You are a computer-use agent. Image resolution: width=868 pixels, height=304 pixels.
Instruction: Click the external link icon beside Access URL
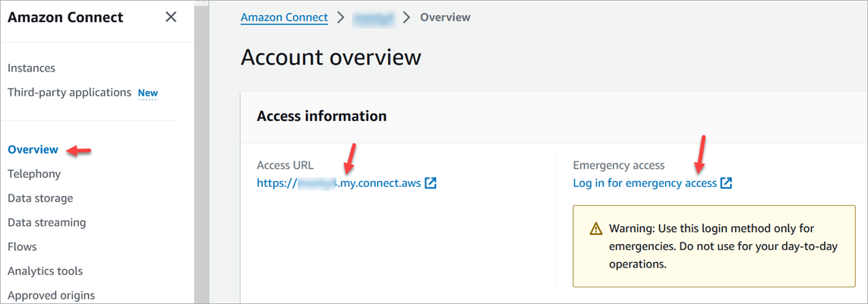pos(431,183)
